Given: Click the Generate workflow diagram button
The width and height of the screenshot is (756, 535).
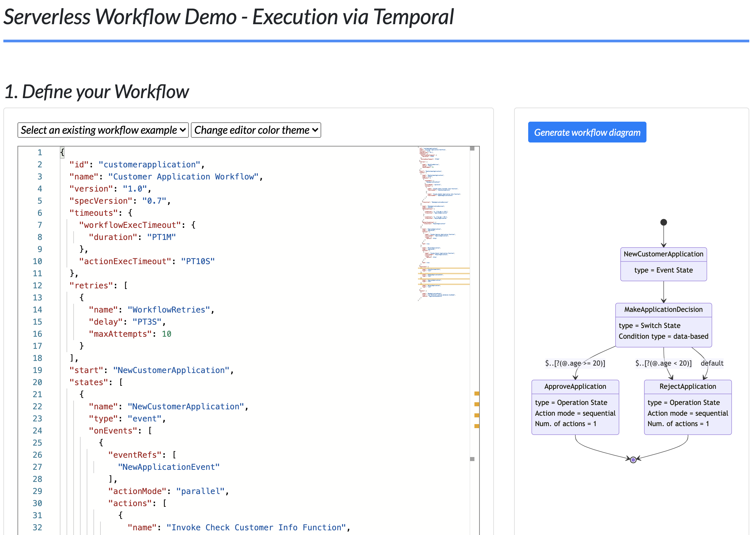Looking at the screenshot, I should pos(587,132).
